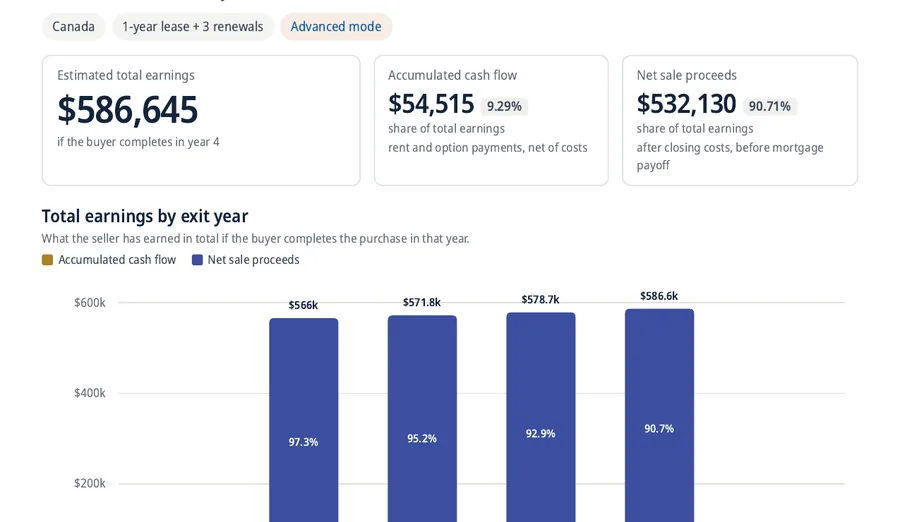
Task: Click the chart description about seller earnings
Action: tap(255, 238)
